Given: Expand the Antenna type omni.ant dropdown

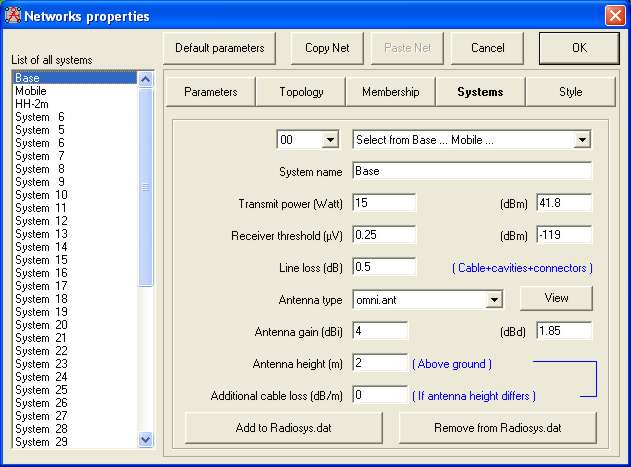Looking at the screenshot, I should click(x=494, y=300).
